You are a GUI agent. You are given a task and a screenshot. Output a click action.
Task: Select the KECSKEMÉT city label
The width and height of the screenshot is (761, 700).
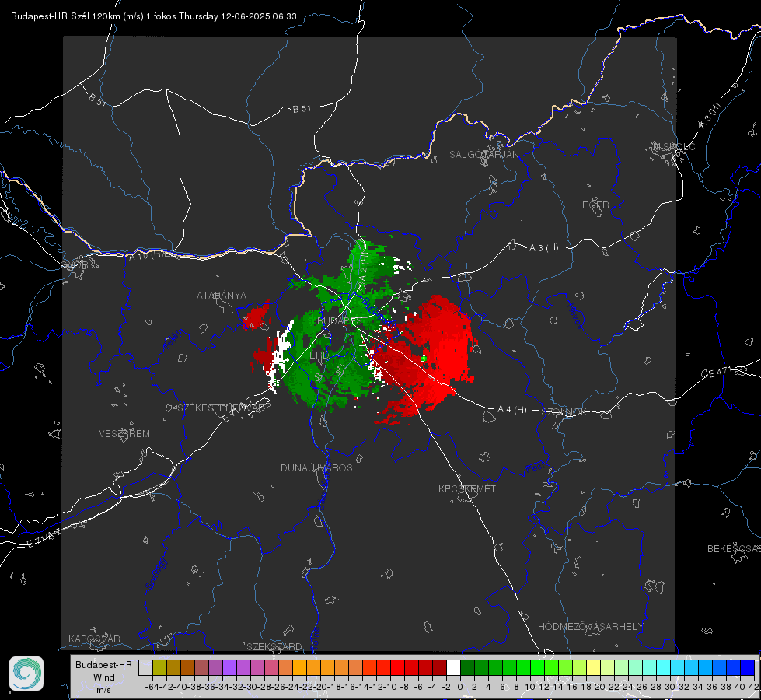click(467, 488)
